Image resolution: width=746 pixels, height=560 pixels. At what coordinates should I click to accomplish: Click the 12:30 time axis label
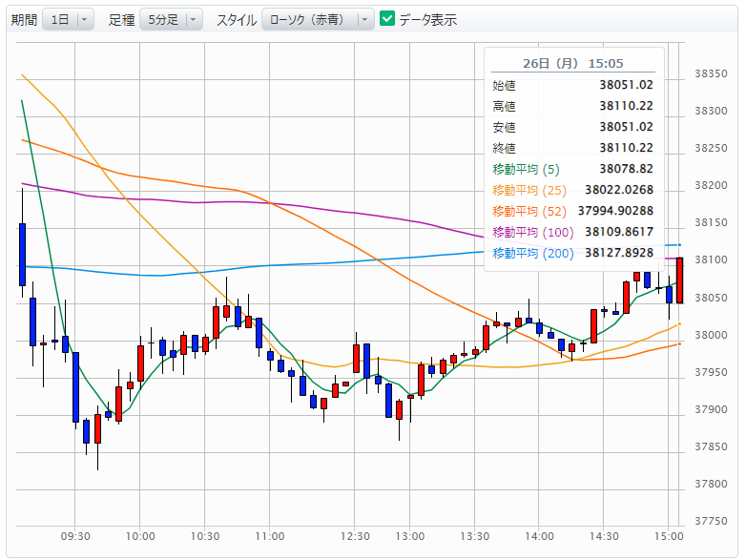point(355,536)
